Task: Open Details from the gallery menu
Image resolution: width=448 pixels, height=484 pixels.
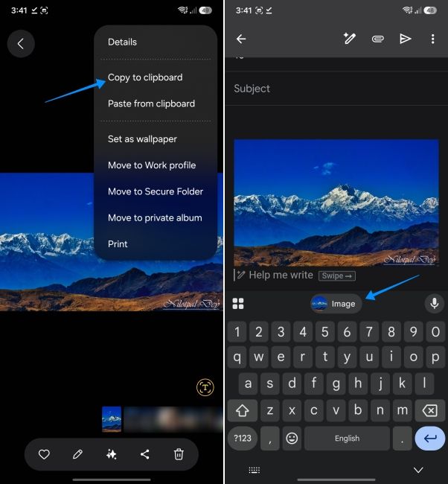Action: point(122,42)
